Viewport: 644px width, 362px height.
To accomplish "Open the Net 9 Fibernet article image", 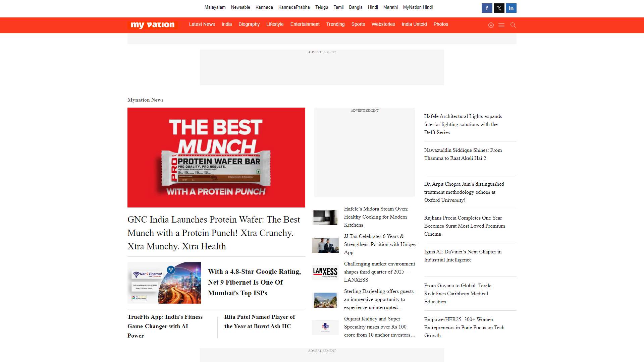I will click(164, 283).
